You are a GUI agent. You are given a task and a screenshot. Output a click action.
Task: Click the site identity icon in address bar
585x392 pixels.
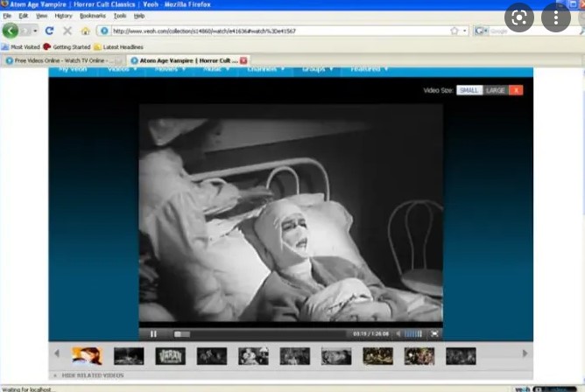(x=104, y=31)
